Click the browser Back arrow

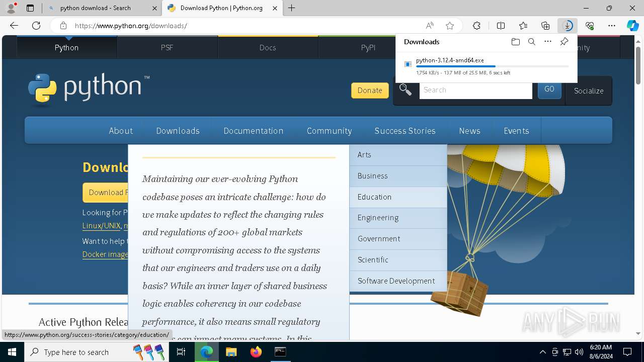tap(14, 26)
